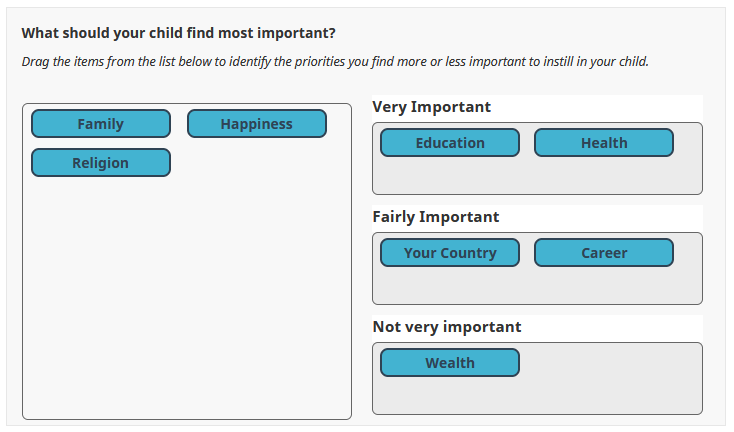Click the question title about your child
This screenshot has width=734, height=432.
click(178, 33)
